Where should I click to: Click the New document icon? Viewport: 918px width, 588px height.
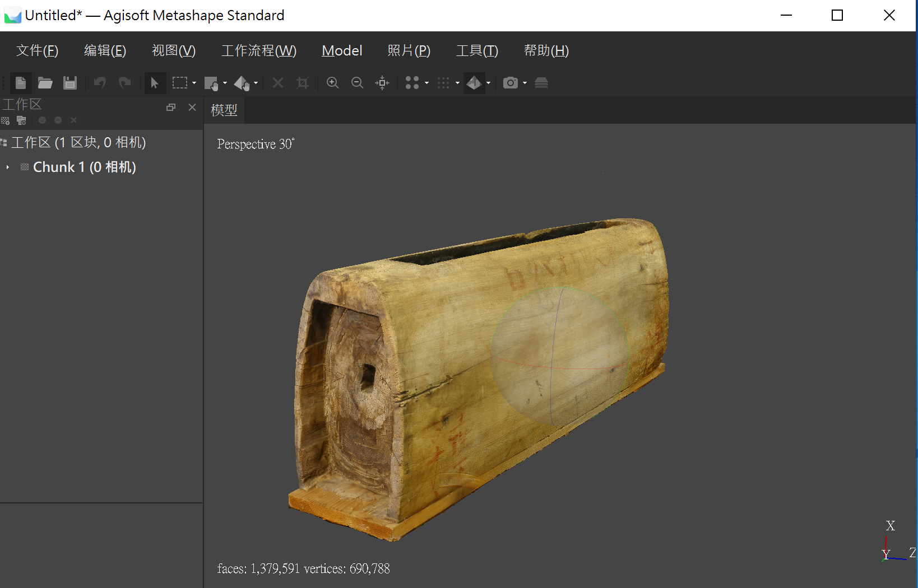(21, 83)
